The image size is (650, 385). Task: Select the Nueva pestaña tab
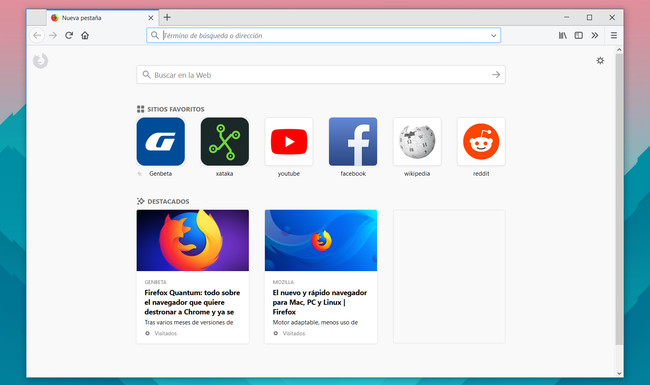(102, 18)
